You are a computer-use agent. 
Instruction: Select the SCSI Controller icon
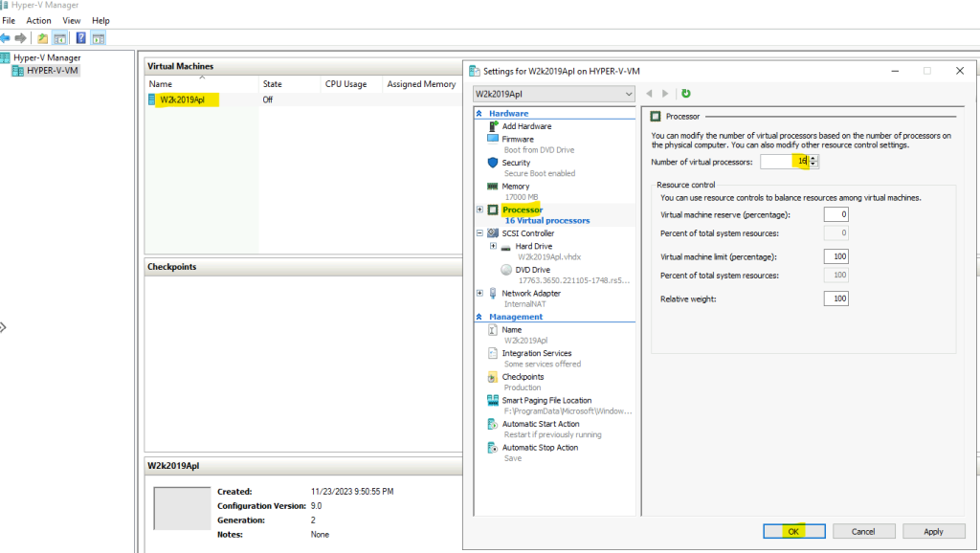[493, 233]
